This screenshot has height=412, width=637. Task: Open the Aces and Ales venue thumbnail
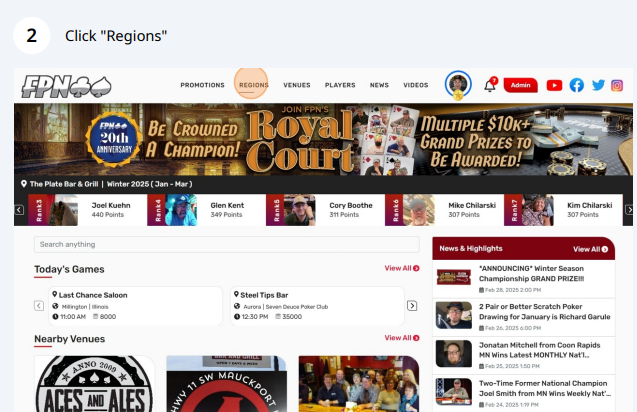tap(94, 384)
